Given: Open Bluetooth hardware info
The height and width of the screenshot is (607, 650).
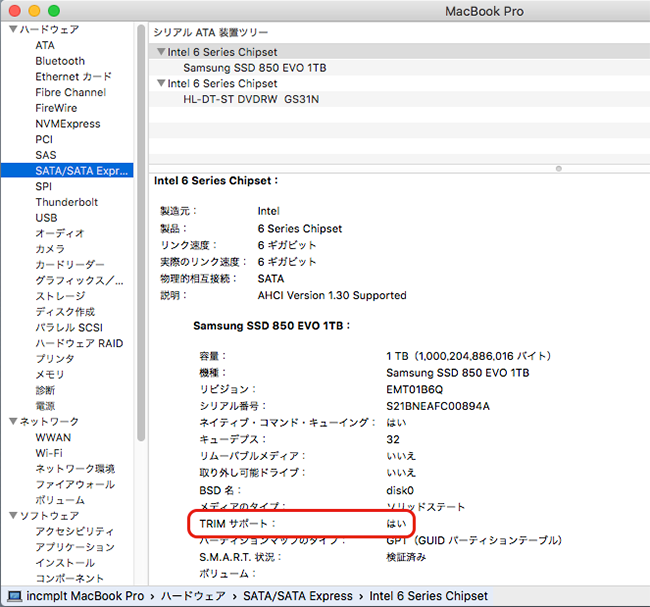Looking at the screenshot, I should [x=60, y=61].
